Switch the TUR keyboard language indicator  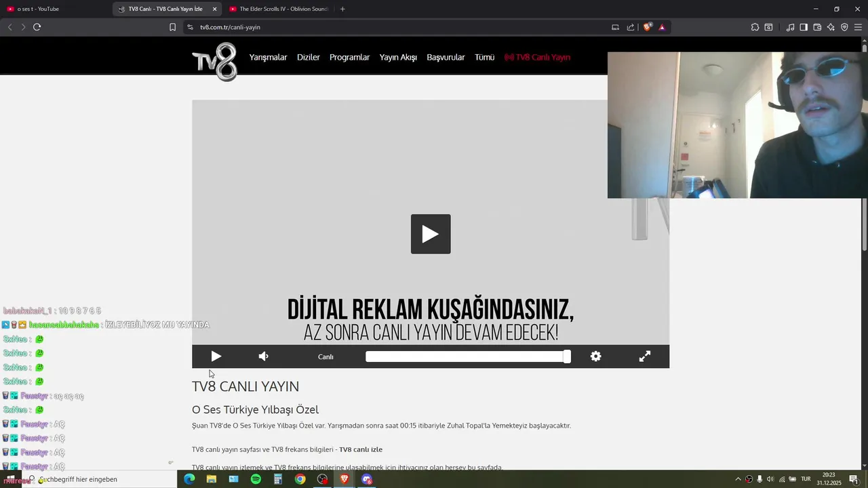pyautogui.click(x=806, y=479)
